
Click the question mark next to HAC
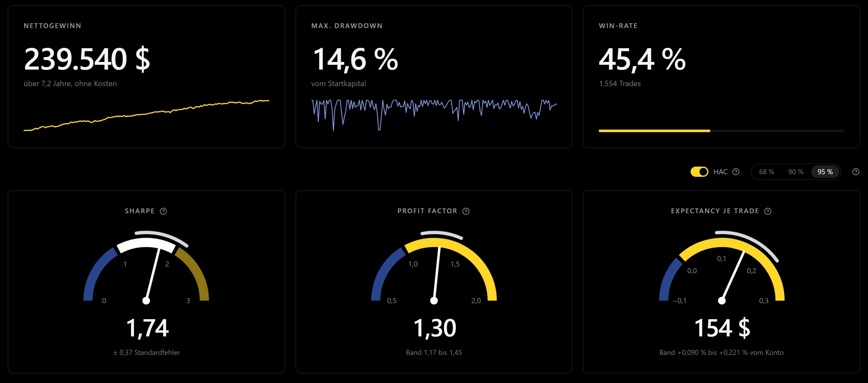736,172
